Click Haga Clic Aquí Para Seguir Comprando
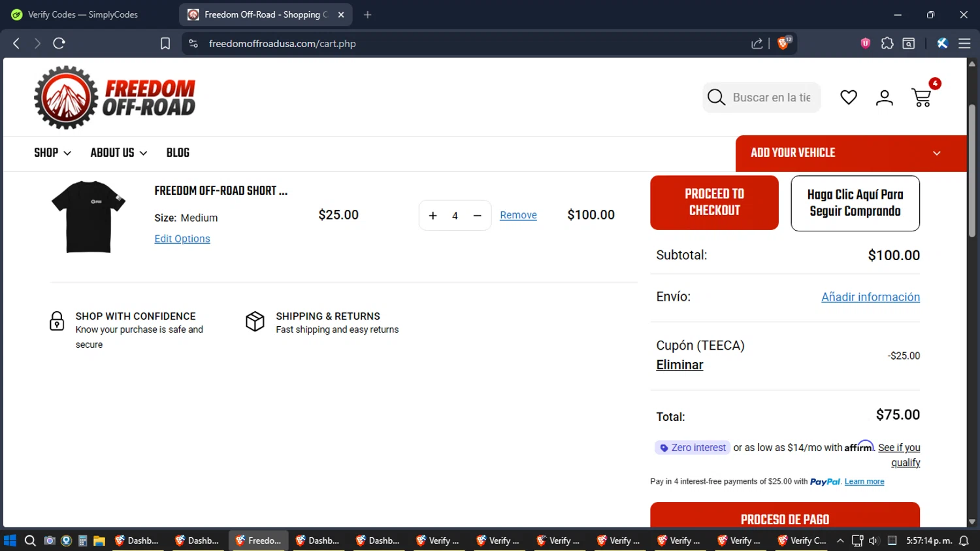Screen dimensions: 980x551 855,203
